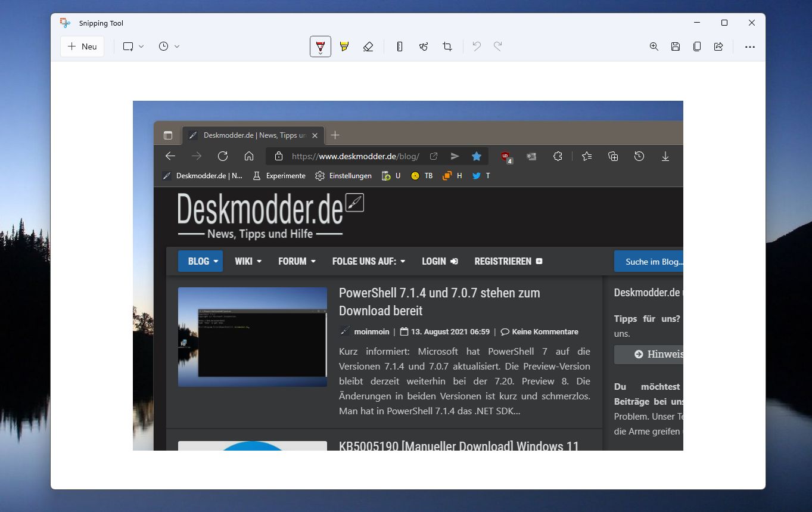Select the yellow Highlighter tool
Screen dimensions: 812x512
pos(344,46)
